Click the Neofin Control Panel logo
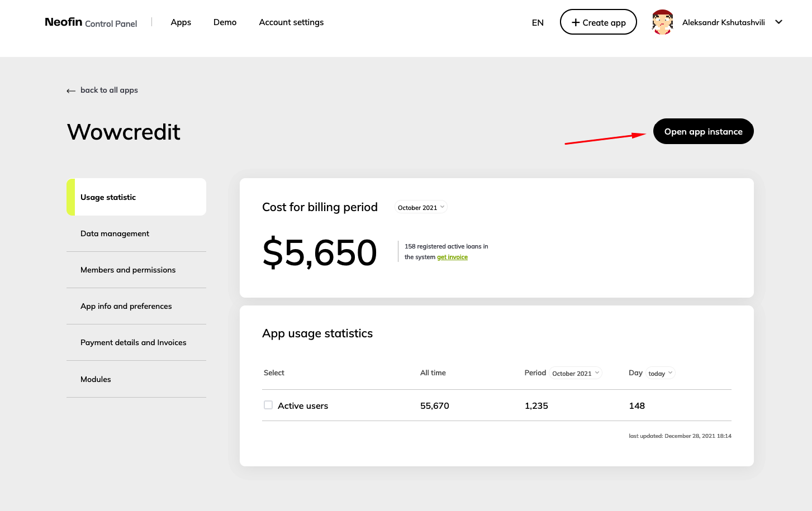 click(91, 22)
